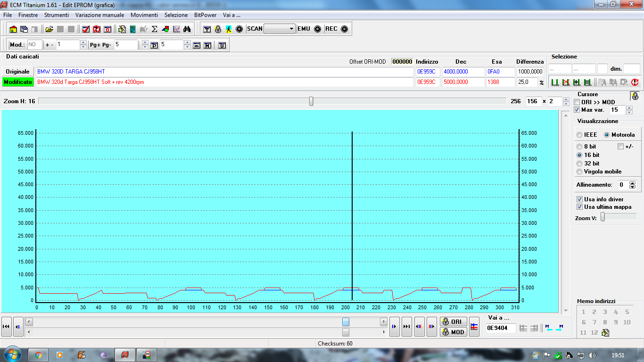644x362 pixels.
Task: Uncheck Usa info driver option
Action: click(579, 199)
